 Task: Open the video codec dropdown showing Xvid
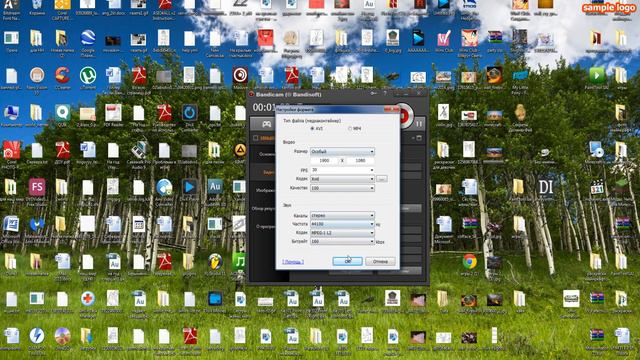[342, 179]
